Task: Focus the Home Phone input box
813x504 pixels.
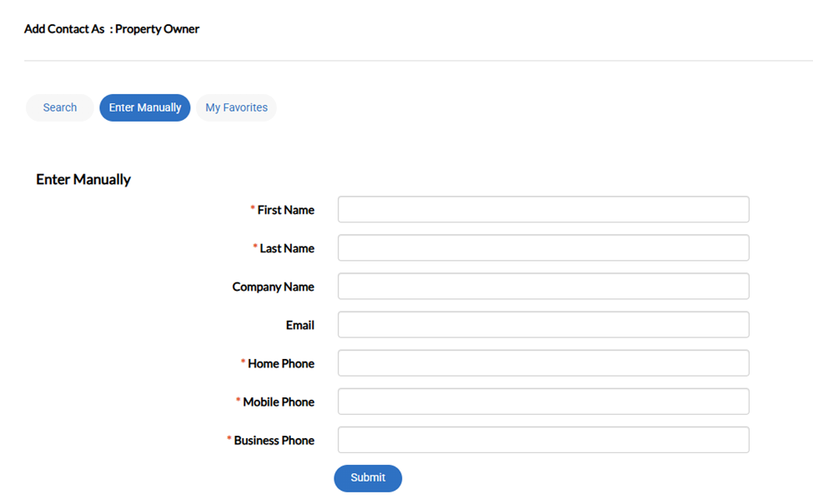Action: [x=543, y=363]
